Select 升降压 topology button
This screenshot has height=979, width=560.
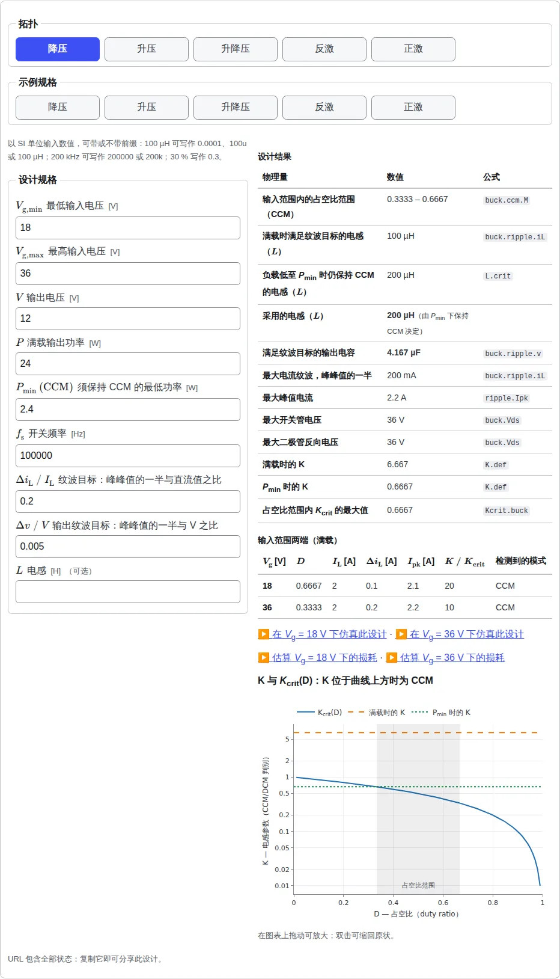click(x=236, y=49)
